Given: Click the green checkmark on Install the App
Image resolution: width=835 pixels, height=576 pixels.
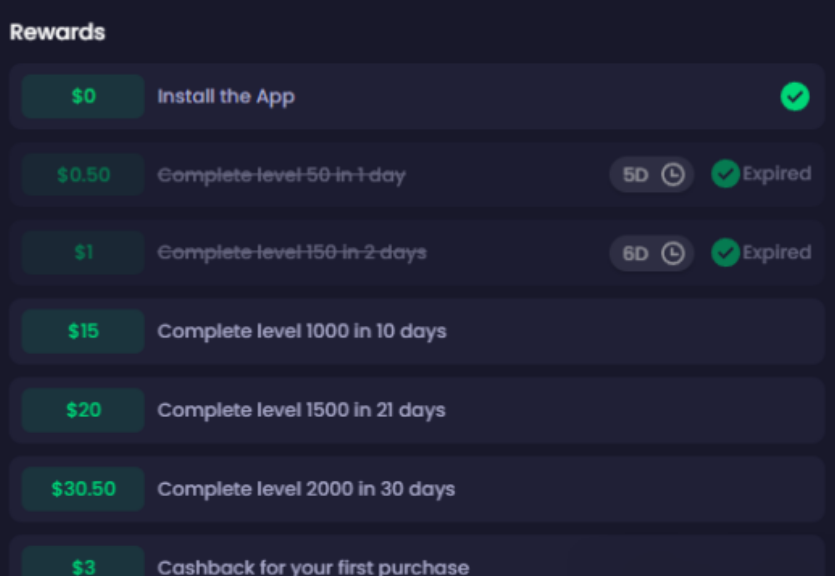Looking at the screenshot, I should 795,96.
